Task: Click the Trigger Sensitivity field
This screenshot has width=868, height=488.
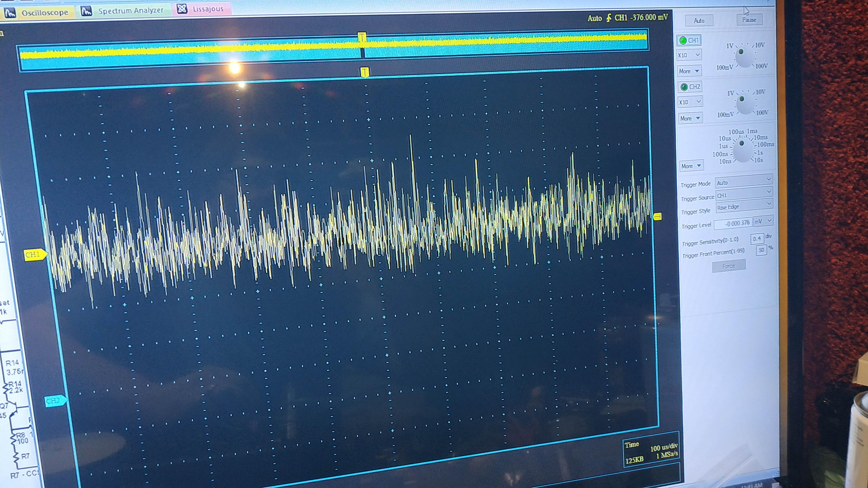Action: (757, 238)
